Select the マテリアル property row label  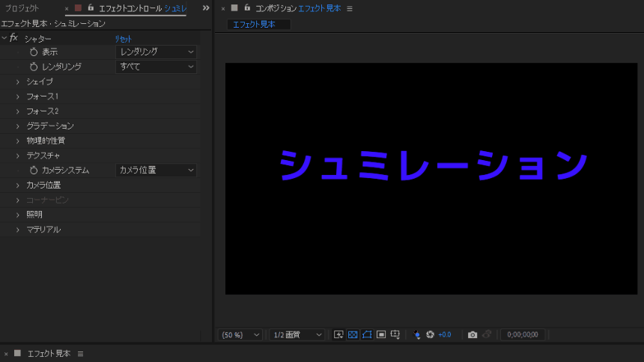tap(43, 230)
